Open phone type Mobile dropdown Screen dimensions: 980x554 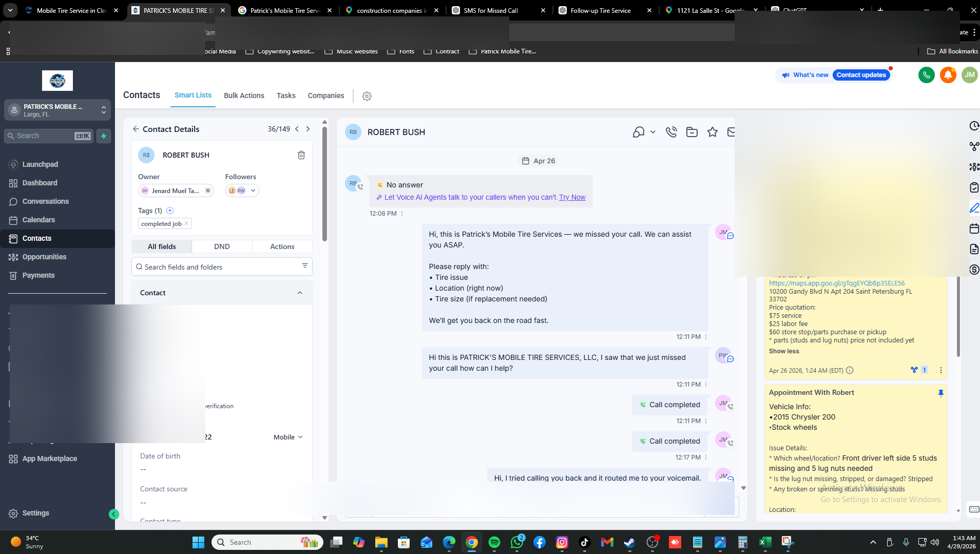[x=288, y=437]
